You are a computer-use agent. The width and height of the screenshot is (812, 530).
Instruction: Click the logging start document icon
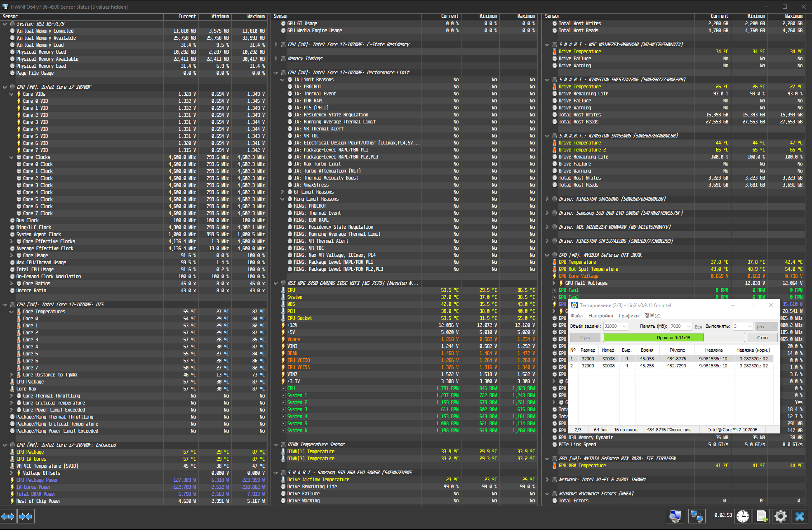[x=762, y=516]
